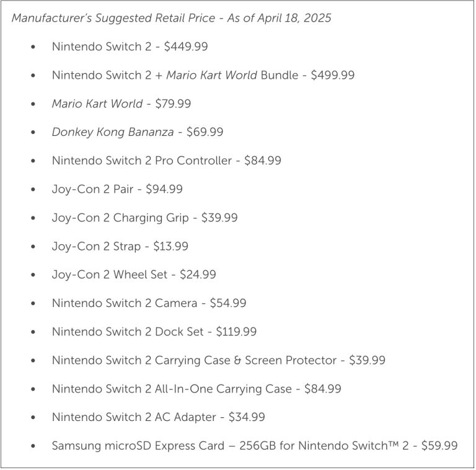Click the Pro Controller $84.99 entry
The width and height of the screenshot is (476, 470).
tap(167, 161)
